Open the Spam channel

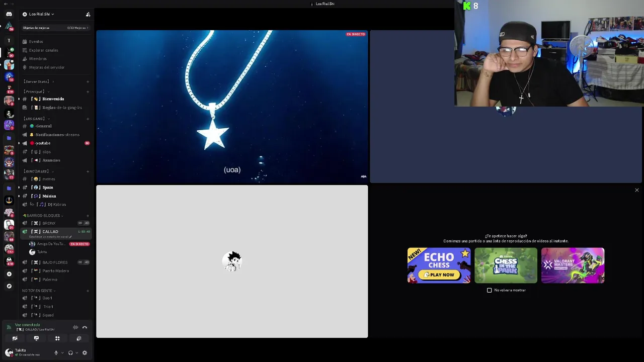click(55, 188)
